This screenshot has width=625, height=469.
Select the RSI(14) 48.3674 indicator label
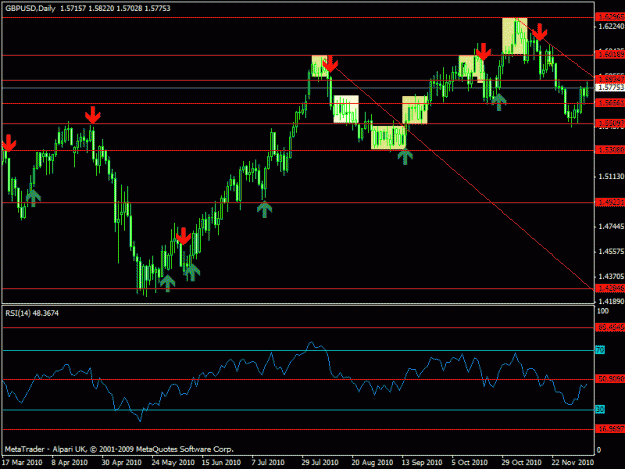tap(32, 313)
